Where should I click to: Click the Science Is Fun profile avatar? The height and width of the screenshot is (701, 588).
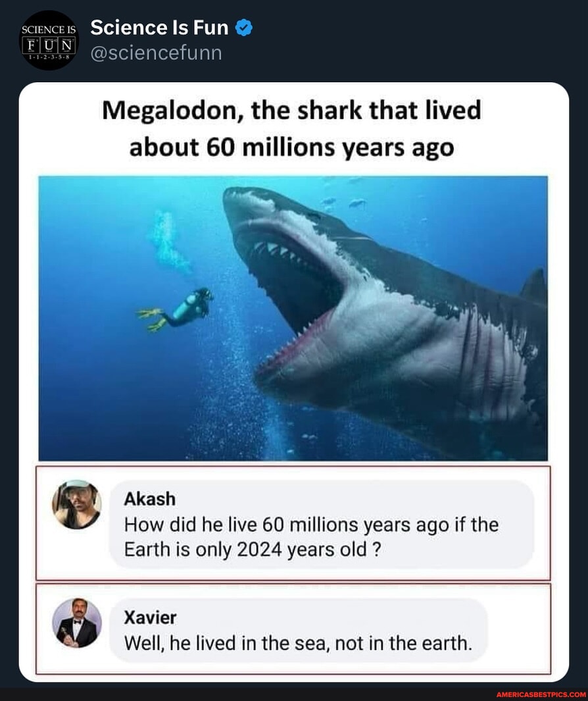(x=49, y=40)
